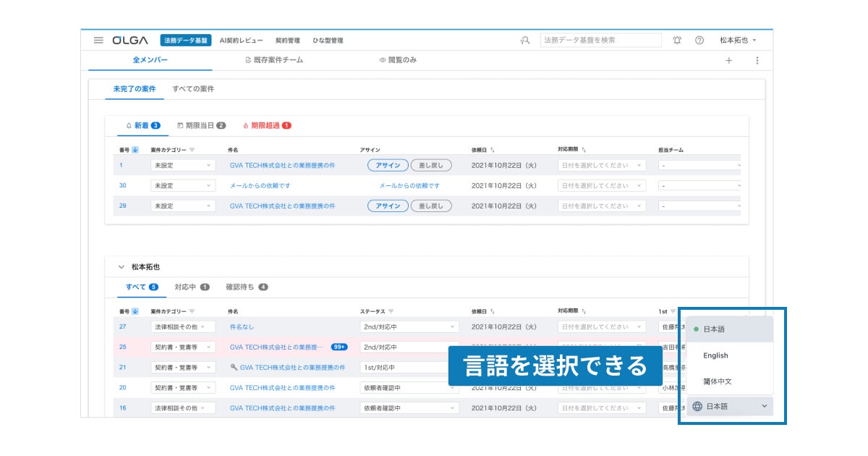This screenshot has width=868, height=456.
Task: Open the 2nd/対応中 status dropdown for case 27
Action: 409,326
